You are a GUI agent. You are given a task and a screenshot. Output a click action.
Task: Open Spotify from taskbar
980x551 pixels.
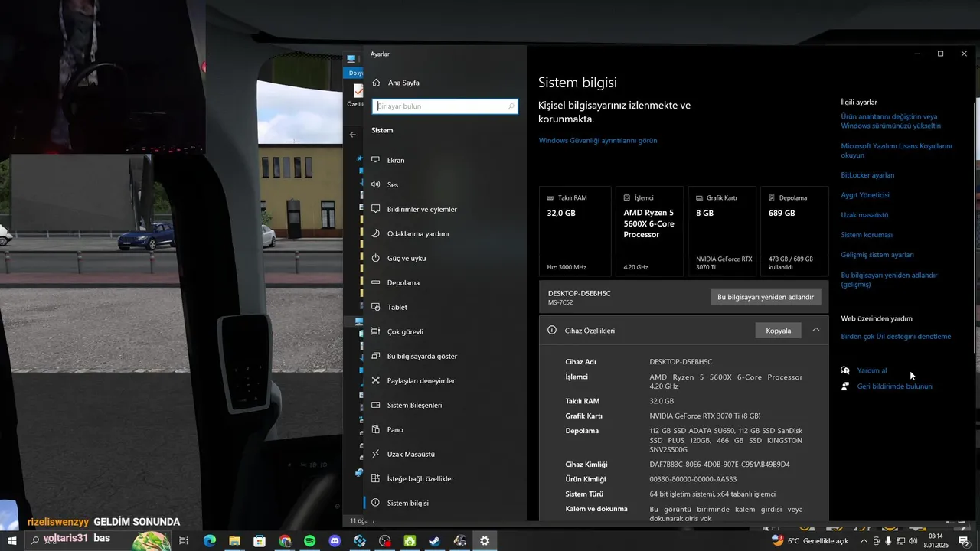[309, 540]
